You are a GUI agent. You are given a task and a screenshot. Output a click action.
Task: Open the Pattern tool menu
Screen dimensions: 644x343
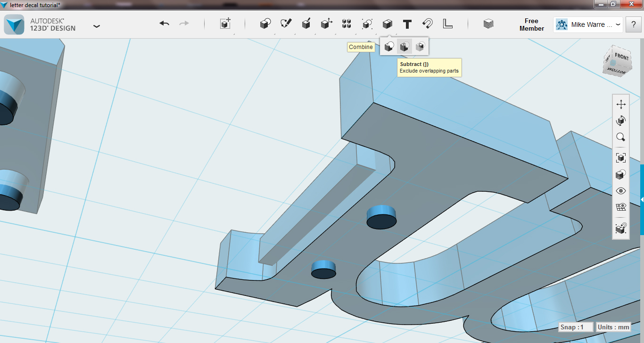tap(347, 24)
